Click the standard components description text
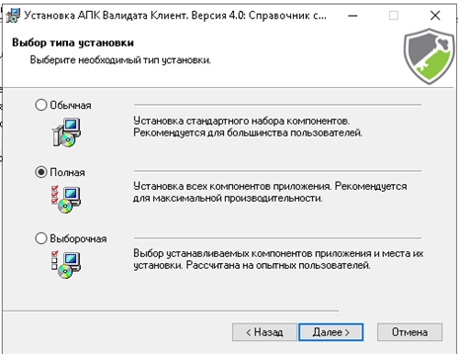Viewport: 464px width, 364px height. point(248,127)
